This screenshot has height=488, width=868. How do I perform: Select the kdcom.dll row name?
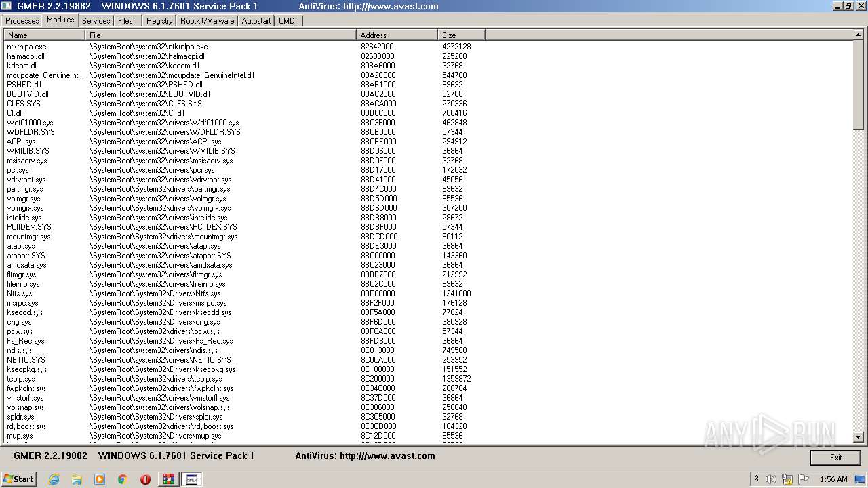22,66
